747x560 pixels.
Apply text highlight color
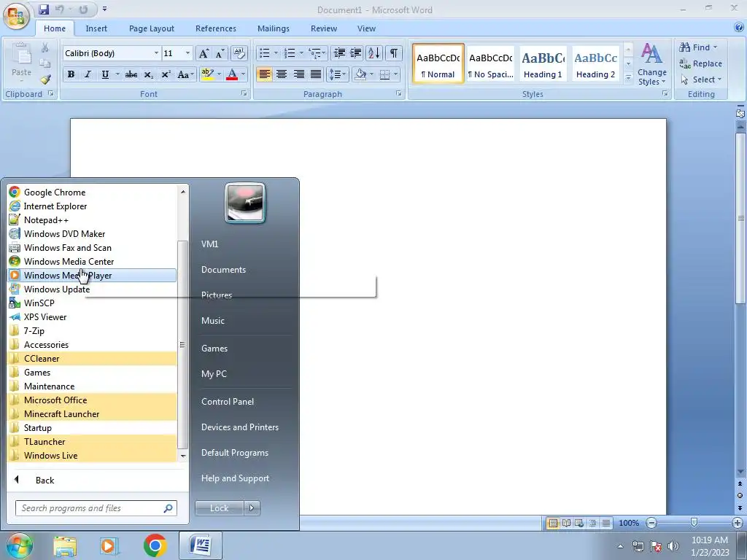tap(207, 74)
